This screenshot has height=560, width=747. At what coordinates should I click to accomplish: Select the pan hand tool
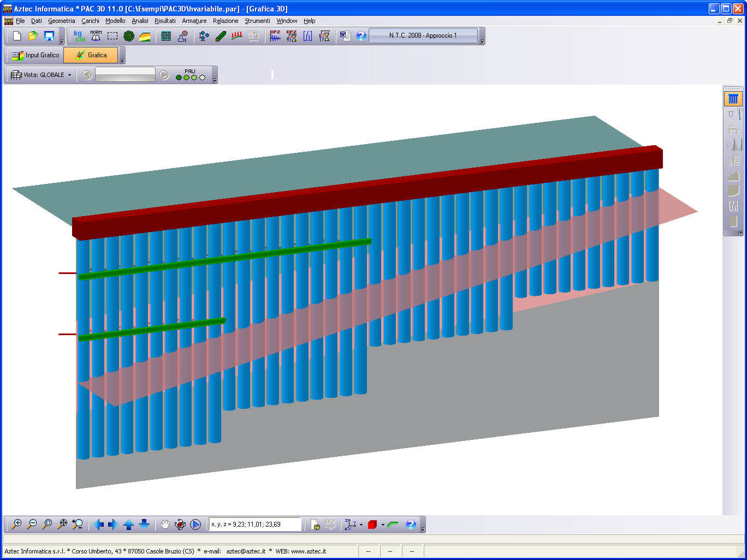[164, 525]
